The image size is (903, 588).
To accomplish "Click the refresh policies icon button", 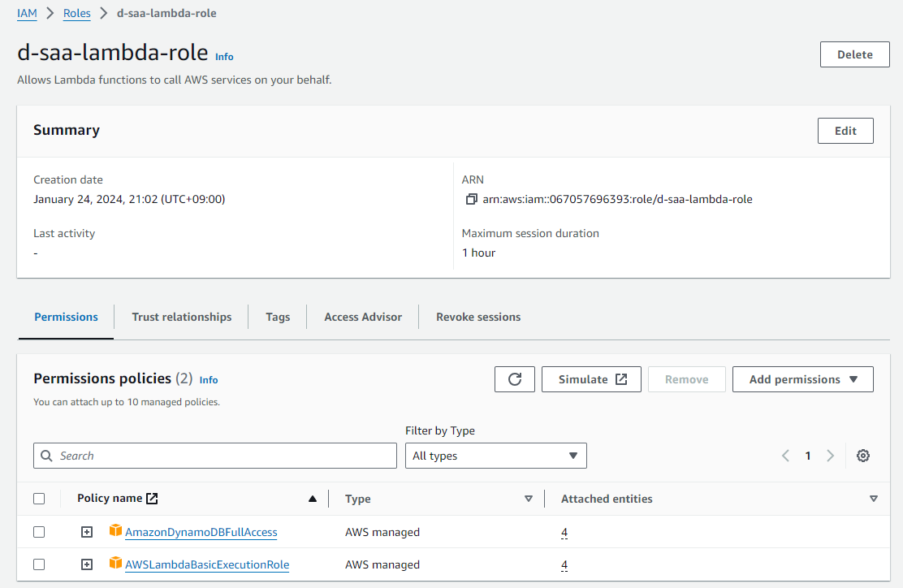I will (x=514, y=379).
